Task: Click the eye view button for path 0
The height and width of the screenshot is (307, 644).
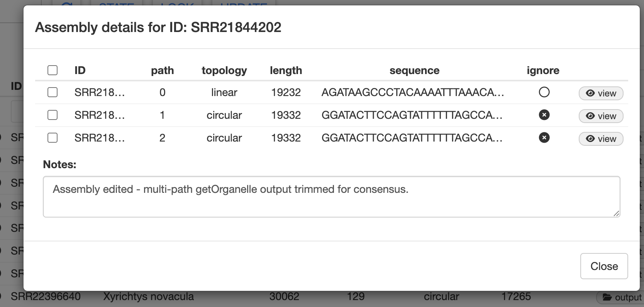Action: (601, 93)
